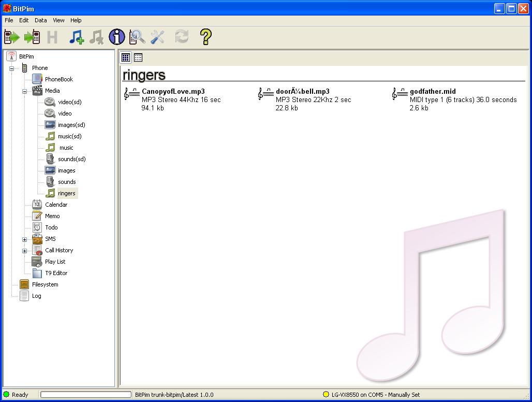Viewport: 532px width, 402px height.
Task: Select the CanopyofLove.mp3 ringer
Action: [x=173, y=91]
